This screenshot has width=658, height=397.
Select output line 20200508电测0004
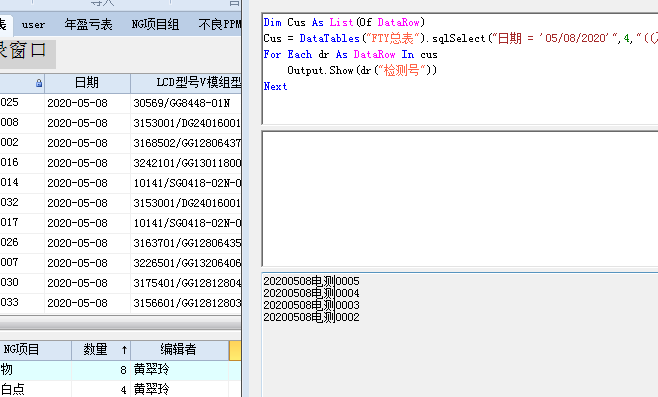pos(311,293)
